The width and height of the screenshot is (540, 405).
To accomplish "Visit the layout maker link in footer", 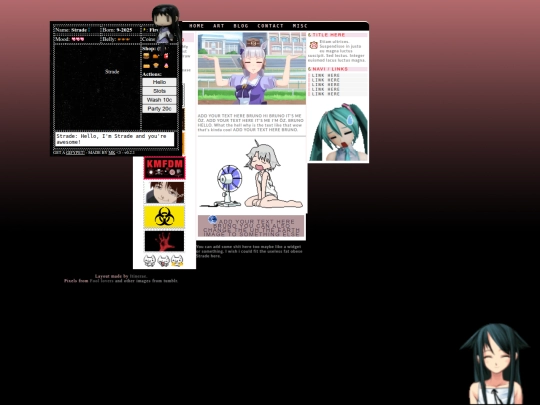I will point(138,276).
